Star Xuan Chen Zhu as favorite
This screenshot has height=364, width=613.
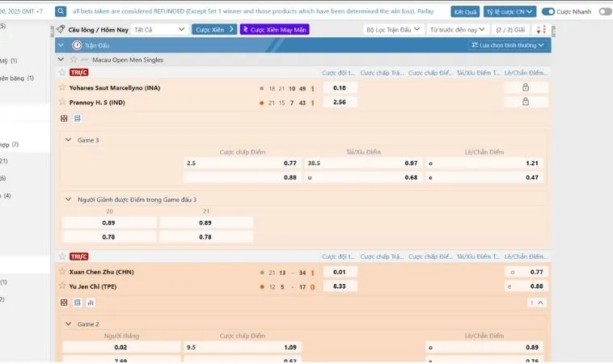click(62, 272)
